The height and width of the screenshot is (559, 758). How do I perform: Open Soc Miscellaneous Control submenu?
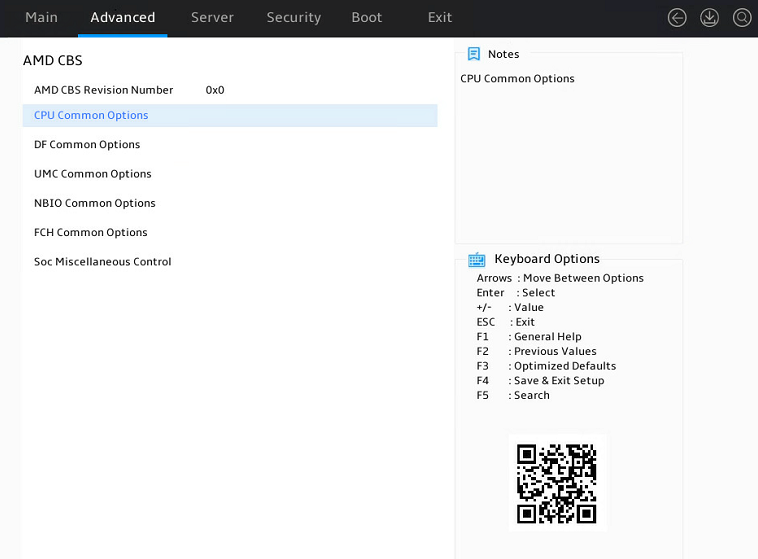pos(102,262)
